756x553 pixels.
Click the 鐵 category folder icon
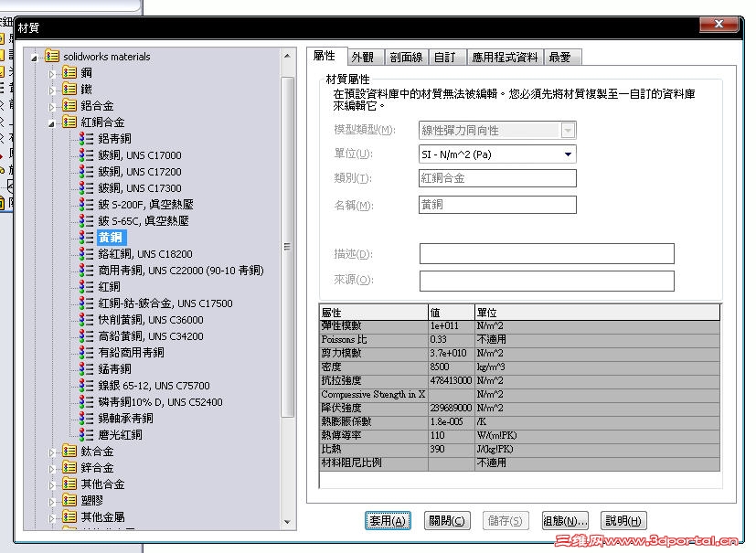coord(69,89)
